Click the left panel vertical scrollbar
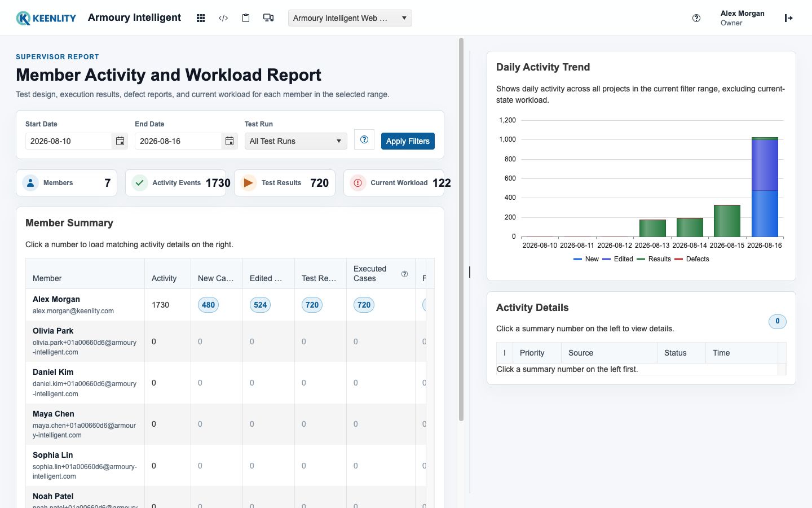812x508 pixels. pos(461,229)
